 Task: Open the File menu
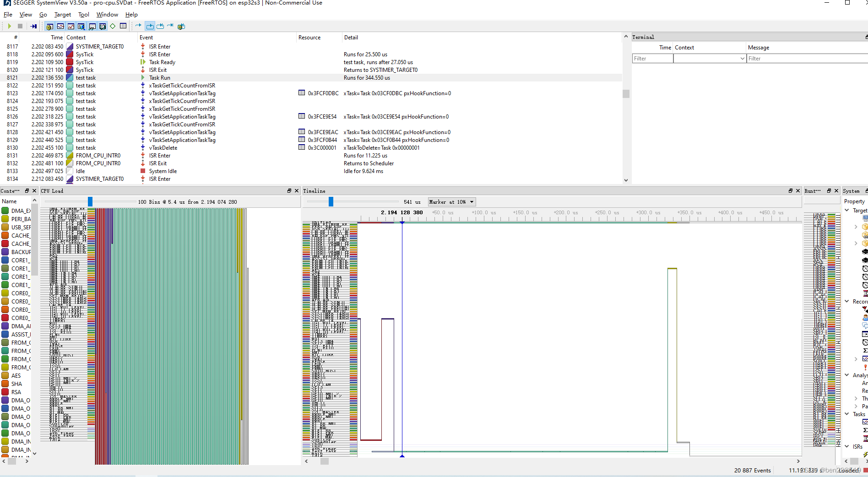point(8,15)
